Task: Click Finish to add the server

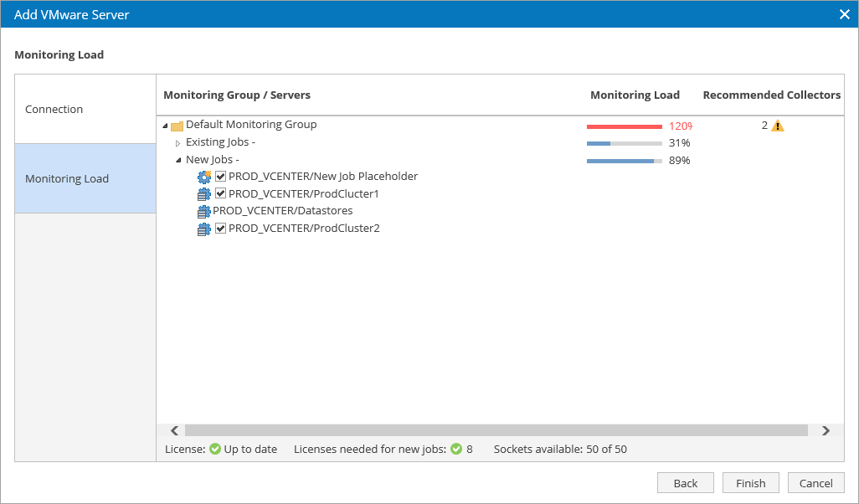Action: tap(750, 482)
